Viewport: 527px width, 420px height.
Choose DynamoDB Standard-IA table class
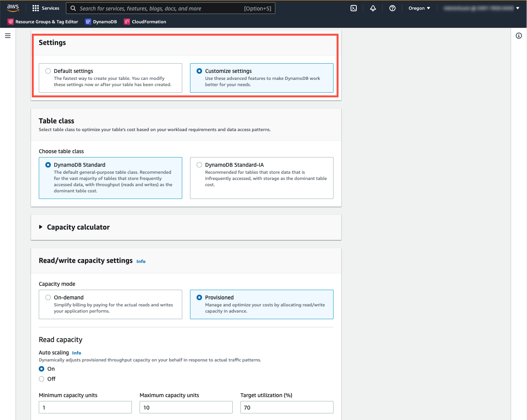click(x=199, y=165)
